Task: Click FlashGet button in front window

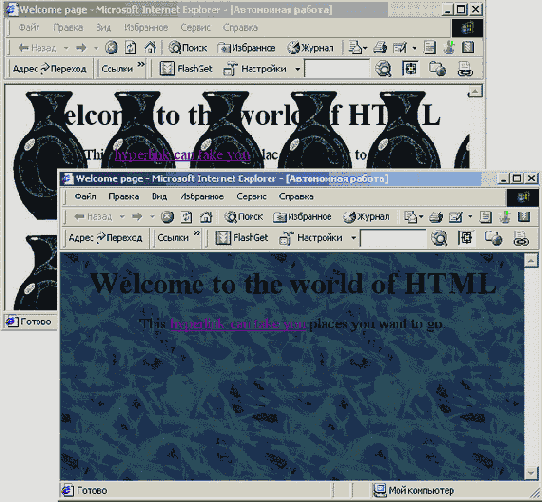Action: [242, 238]
